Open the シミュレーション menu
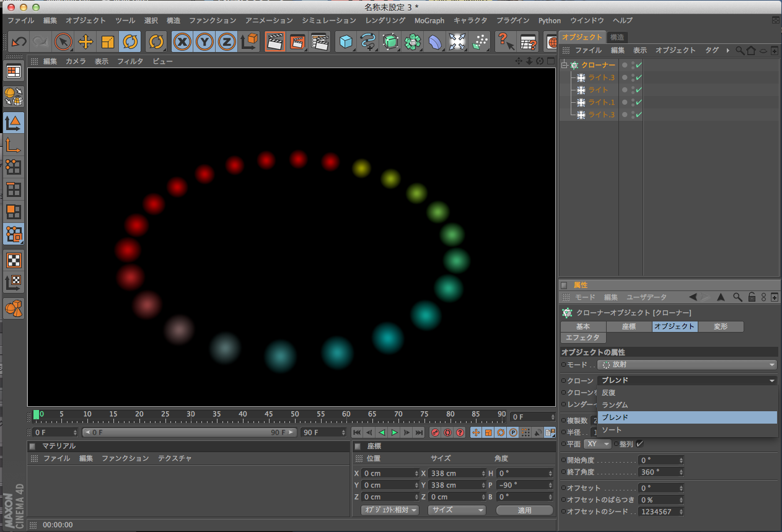782x532 pixels. (x=329, y=20)
